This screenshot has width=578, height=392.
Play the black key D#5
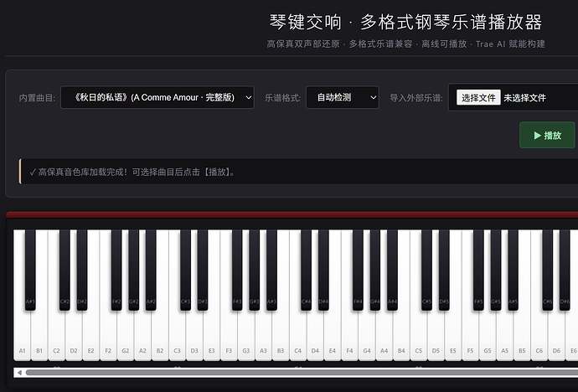(x=444, y=270)
